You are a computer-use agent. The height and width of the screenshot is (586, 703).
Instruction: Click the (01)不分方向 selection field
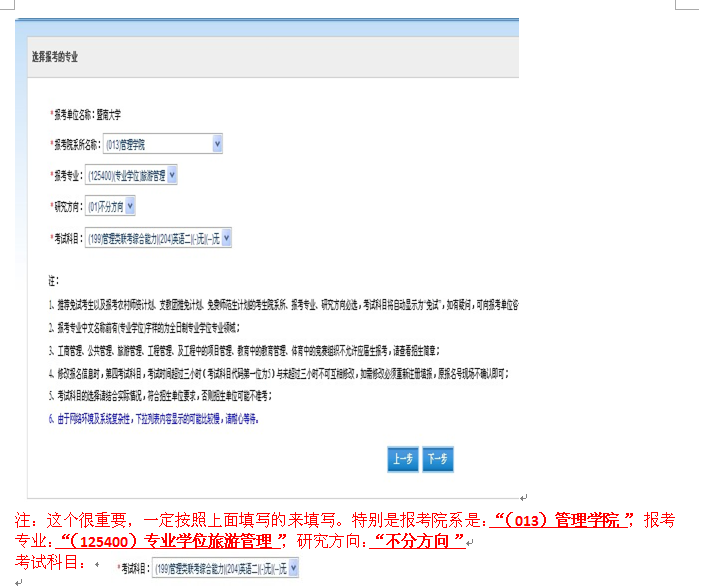105,207
